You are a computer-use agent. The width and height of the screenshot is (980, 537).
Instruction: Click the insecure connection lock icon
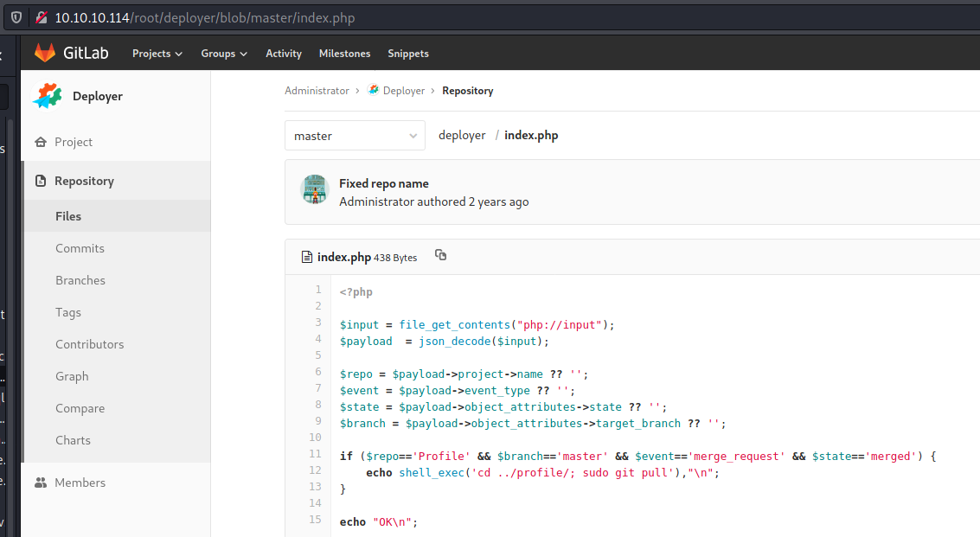41,17
